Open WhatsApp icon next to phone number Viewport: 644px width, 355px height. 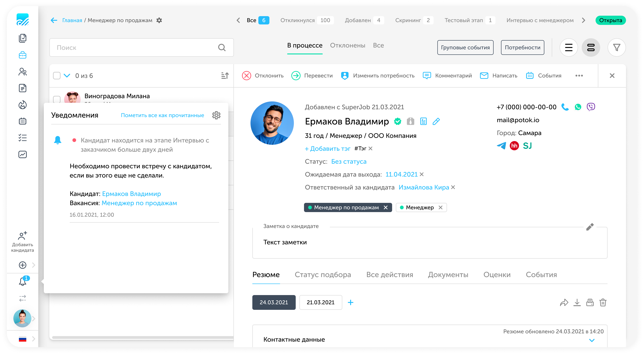point(578,107)
